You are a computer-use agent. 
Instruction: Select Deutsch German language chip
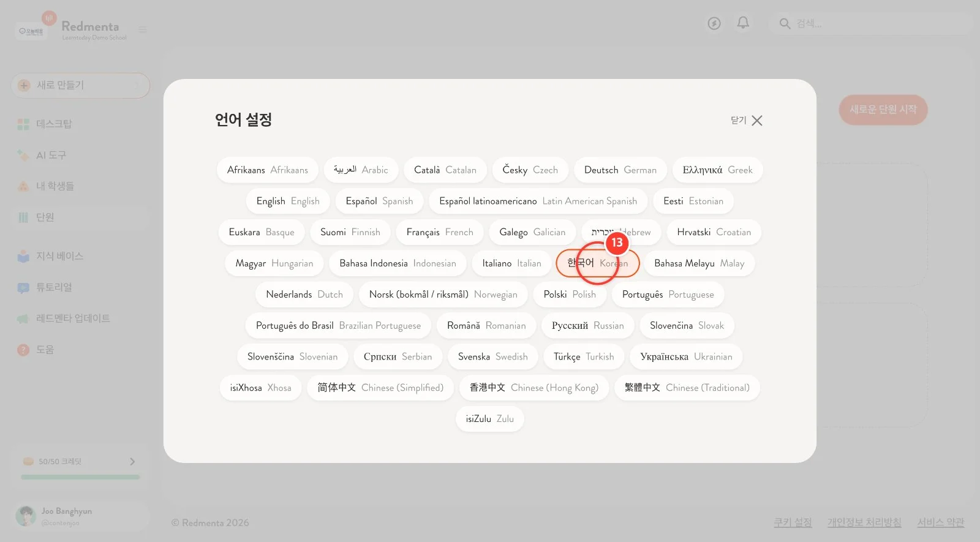[620, 170]
